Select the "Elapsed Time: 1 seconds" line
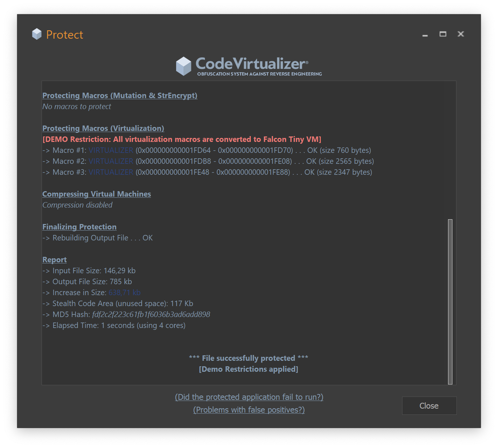This screenshot has width=498, height=448. pyautogui.click(x=114, y=325)
